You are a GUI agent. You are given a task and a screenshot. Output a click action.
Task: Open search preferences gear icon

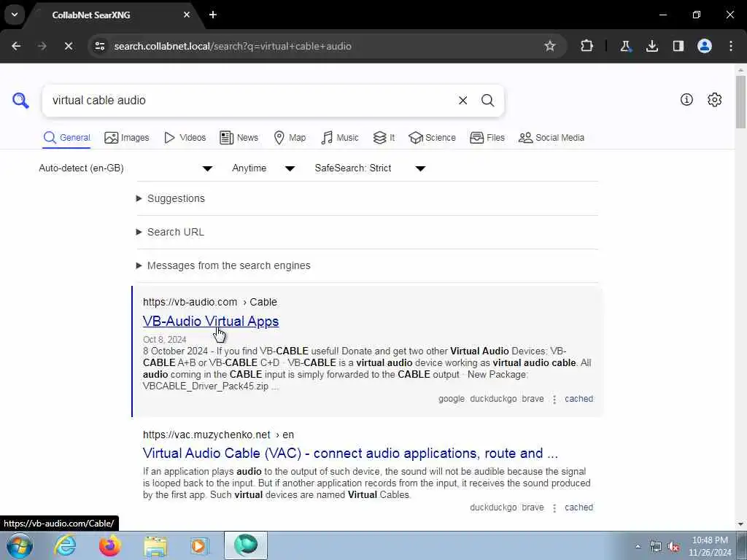pyautogui.click(x=715, y=99)
